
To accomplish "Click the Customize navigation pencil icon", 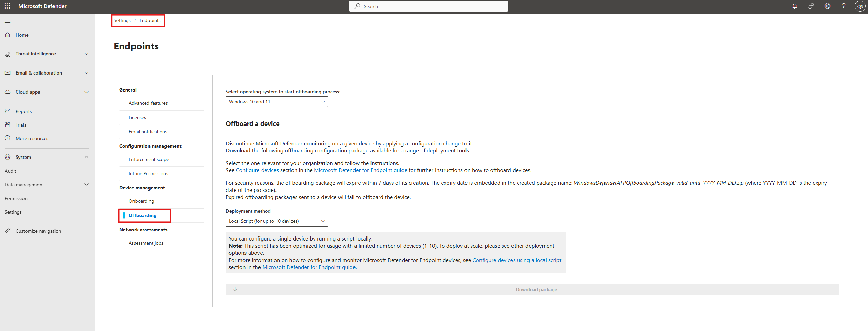I will click(7, 231).
